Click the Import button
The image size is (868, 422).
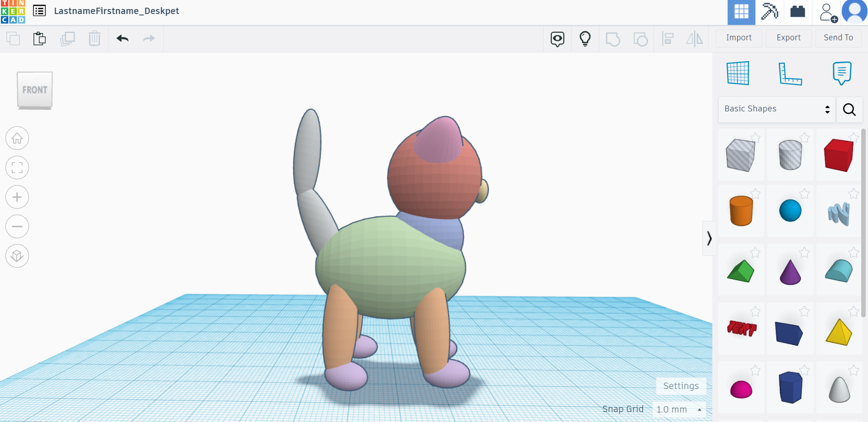tap(739, 38)
